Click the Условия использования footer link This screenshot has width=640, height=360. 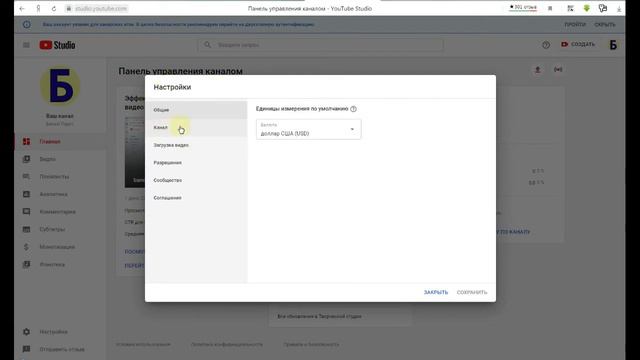(x=143, y=344)
